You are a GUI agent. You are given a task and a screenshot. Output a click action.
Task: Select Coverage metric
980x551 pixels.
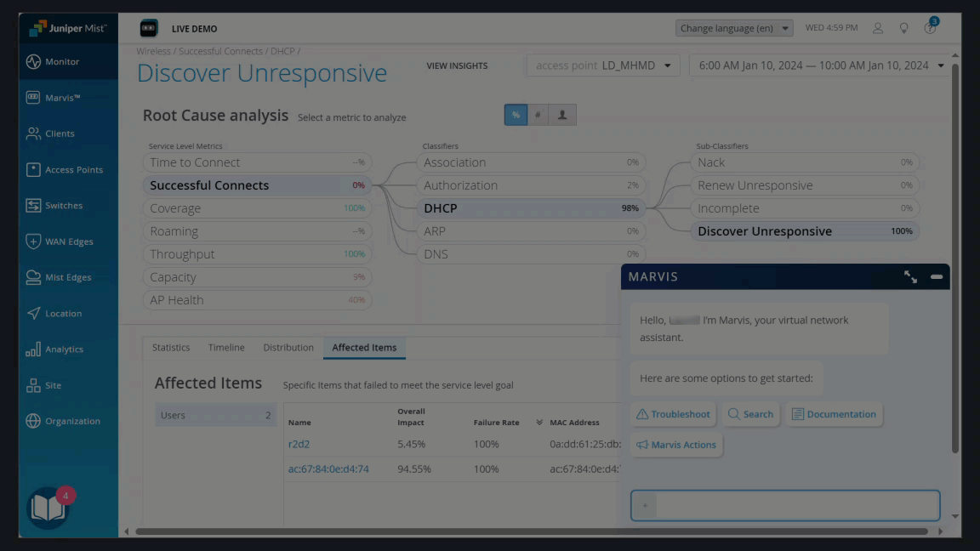tap(257, 208)
